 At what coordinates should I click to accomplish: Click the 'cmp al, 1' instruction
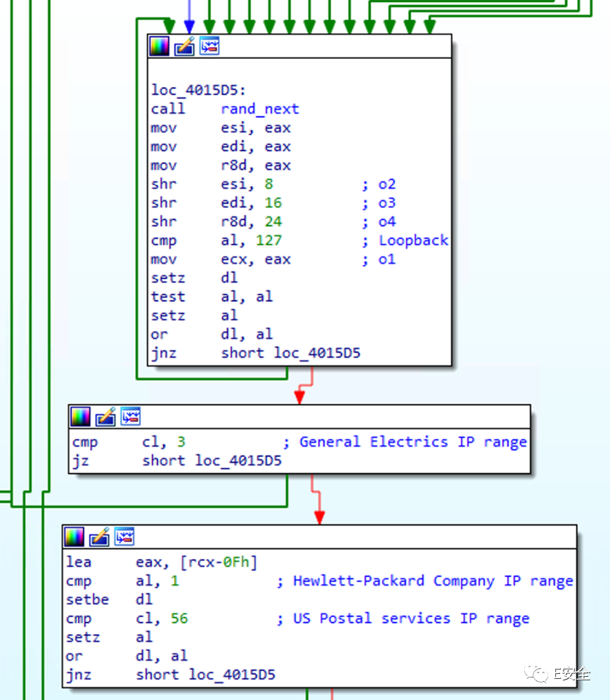(x=122, y=581)
